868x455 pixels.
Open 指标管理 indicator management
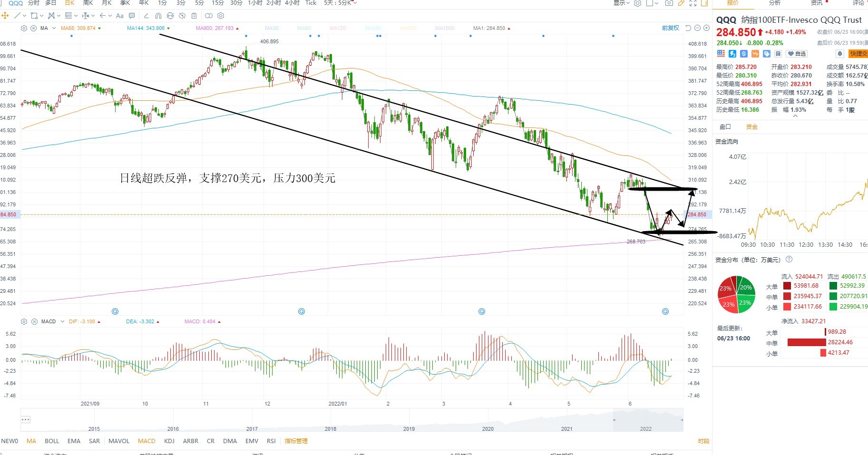pyautogui.click(x=296, y=441)
